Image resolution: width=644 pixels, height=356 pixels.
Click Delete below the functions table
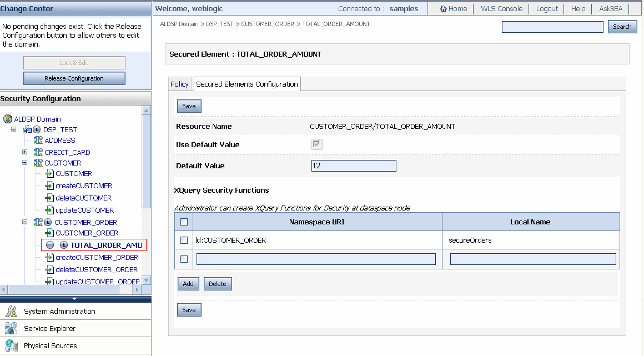point(218,284)
